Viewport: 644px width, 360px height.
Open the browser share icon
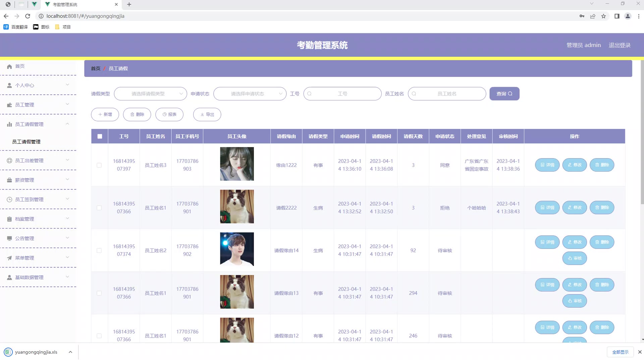click(593, 16)
